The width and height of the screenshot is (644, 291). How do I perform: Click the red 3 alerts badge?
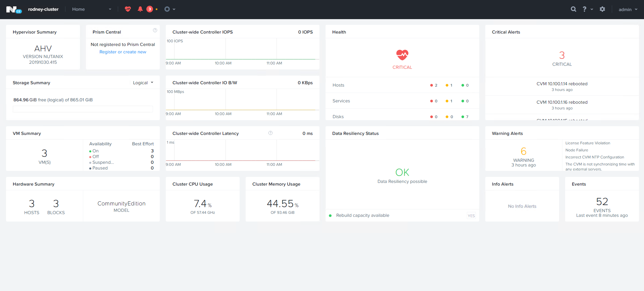(150, 9)
